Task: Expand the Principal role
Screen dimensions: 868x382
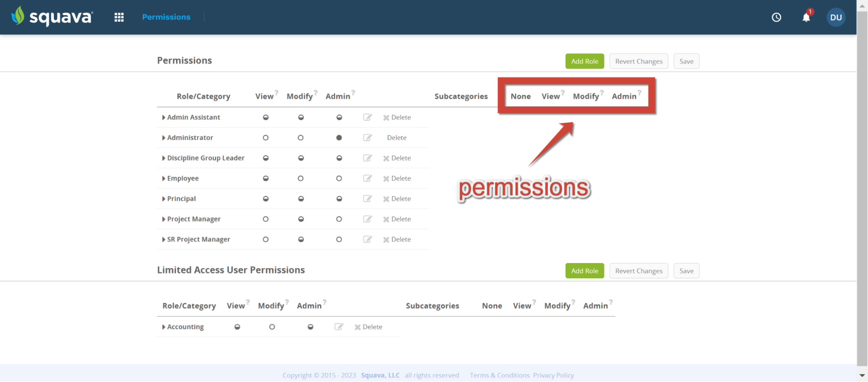Action: point(164,199)
